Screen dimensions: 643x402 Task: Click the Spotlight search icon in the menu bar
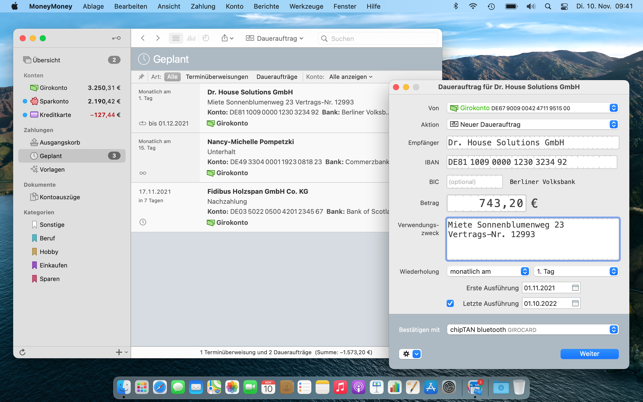click(548, 6)
